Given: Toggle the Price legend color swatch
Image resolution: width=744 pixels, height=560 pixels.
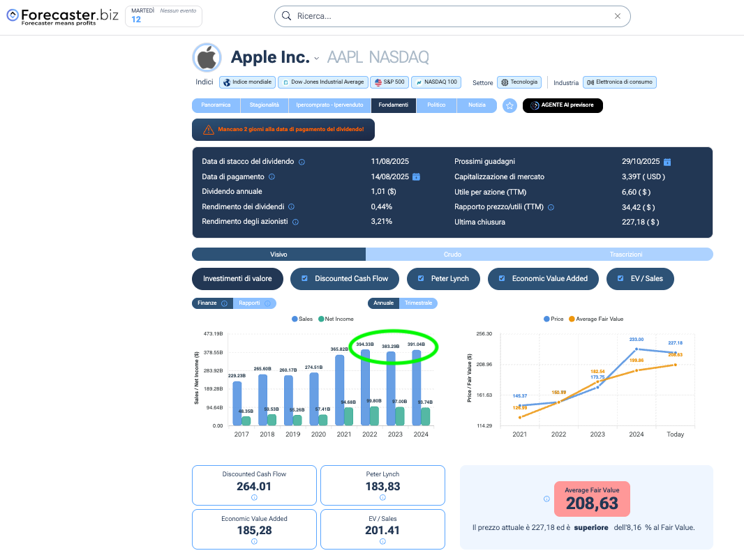Looking at the screenshot, I should point(546,319).
